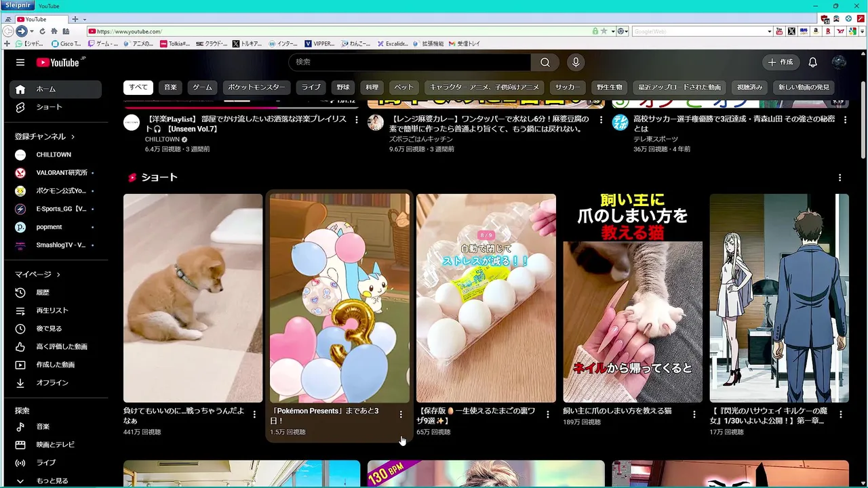Image resolution: width=868 pixels, height=488 pixels.
Task: Focus the YouTube 検索 search box
Action: click(410, 62)
